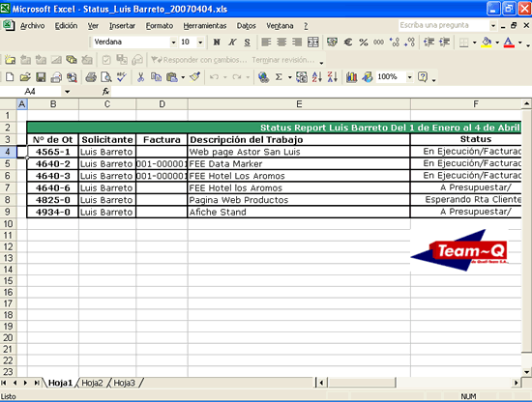Viewport: 532px width, 402px height.
Task: Toggle bold formatting (N)
Action: pyautogui.click(x=217, y=42)
